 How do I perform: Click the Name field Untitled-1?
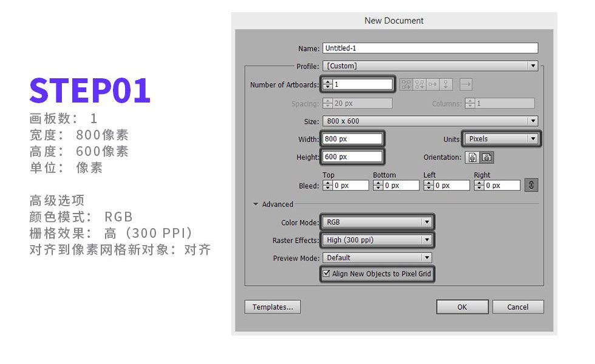click(430, 48)
